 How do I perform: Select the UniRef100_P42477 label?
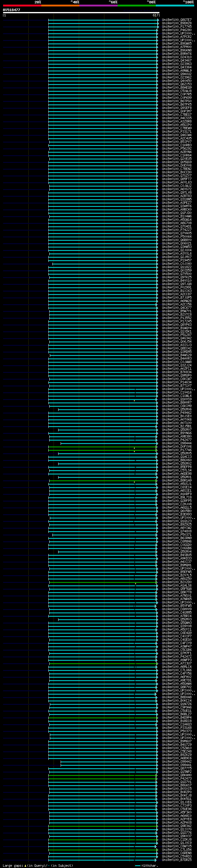[x=176, y=440]
